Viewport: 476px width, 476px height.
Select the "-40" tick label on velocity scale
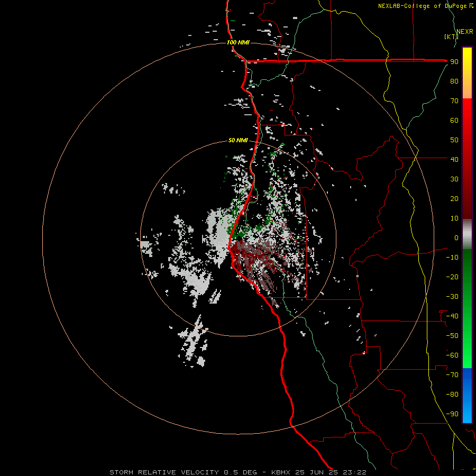pos(452,316)
